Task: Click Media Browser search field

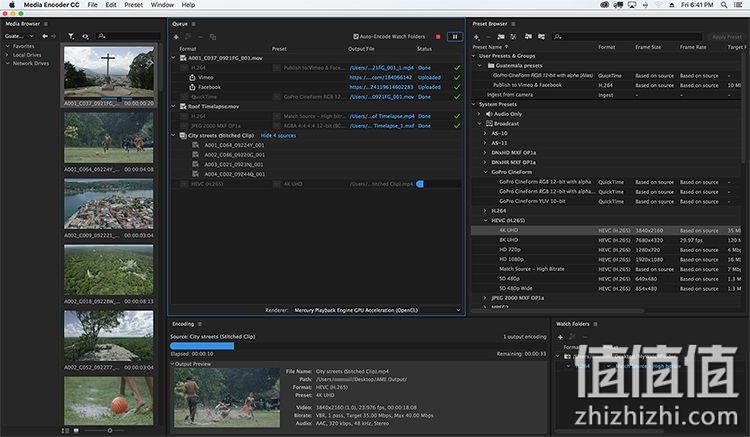Action: coord(128,36)
